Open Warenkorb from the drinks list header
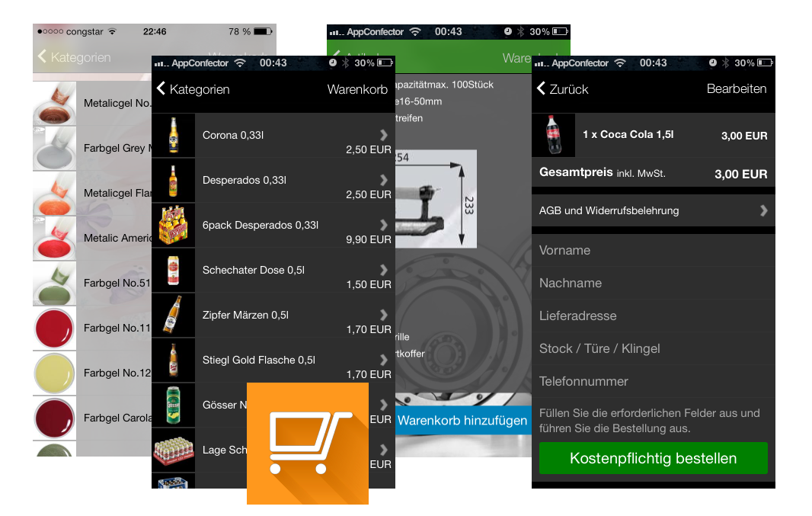Screen dimensions: 812x516 click(357, 89)
